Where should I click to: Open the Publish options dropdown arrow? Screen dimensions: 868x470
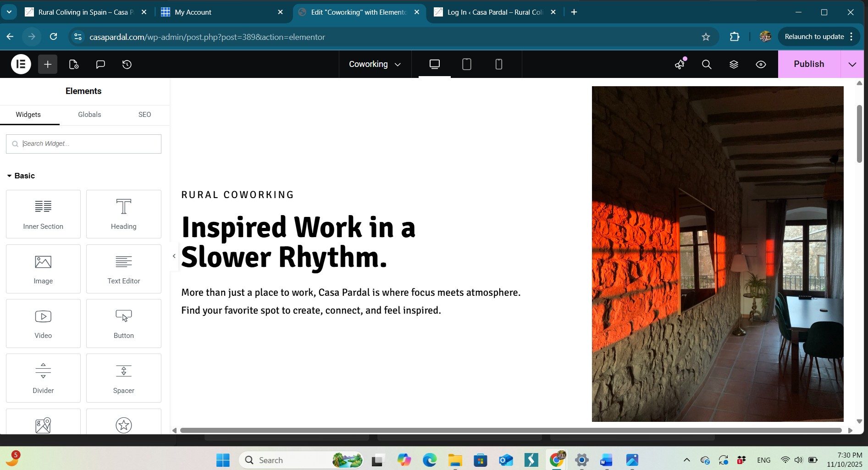click(x=852, y=64)
